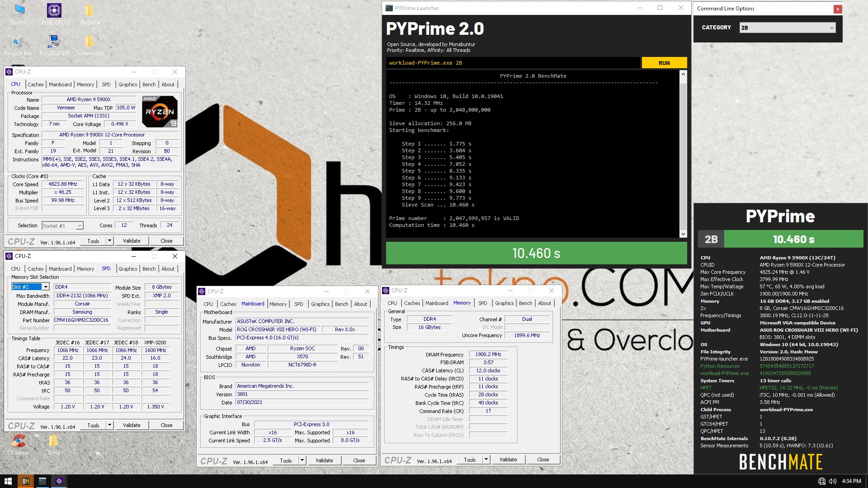The width and height of the screenshot is (868, 488).
Task: Open the Screenshots folder icon
Action: coord(90,45)
